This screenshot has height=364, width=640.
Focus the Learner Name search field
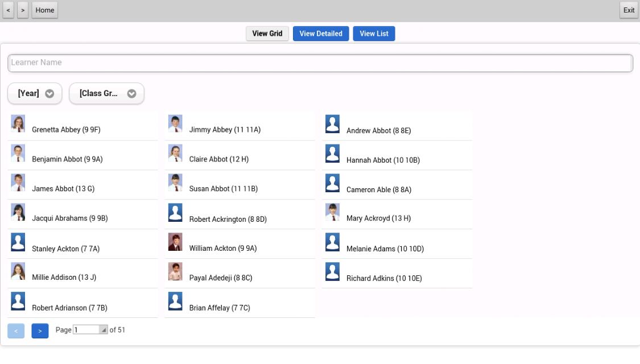tap(320, 63)
